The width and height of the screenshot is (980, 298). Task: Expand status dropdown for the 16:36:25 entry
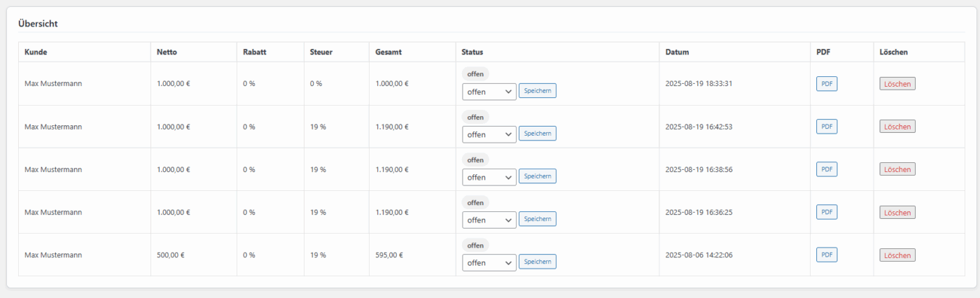(x=489, y=220)
